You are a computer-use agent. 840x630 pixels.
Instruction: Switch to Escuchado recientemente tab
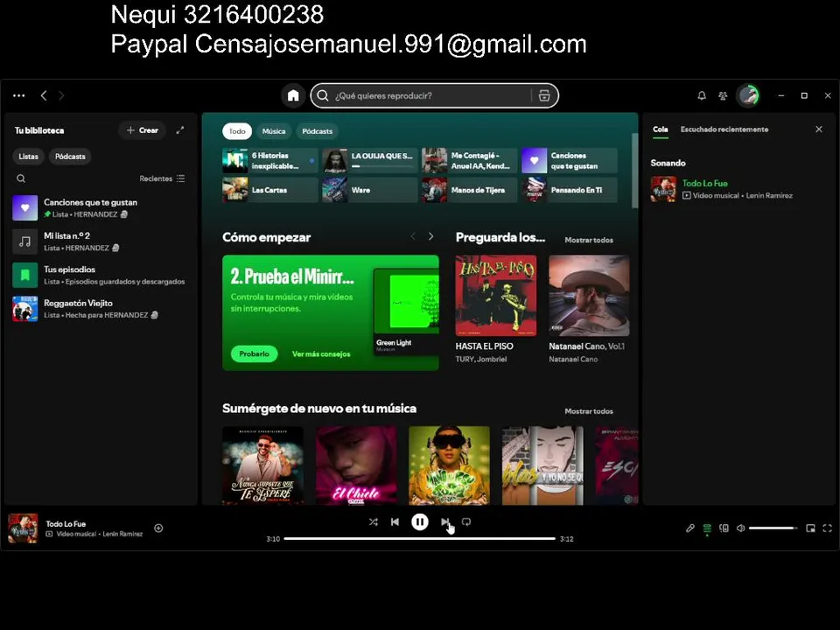[724, 129]
